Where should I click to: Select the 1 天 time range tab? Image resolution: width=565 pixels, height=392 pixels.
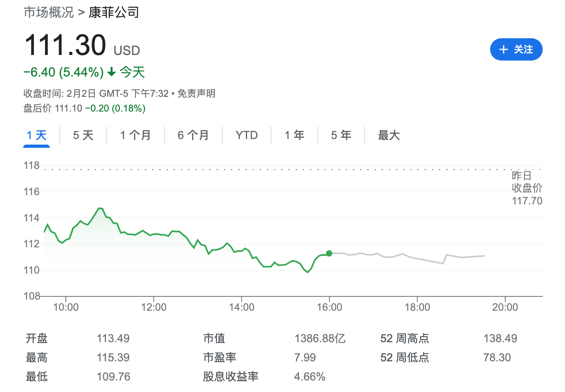tap(37, 135)
